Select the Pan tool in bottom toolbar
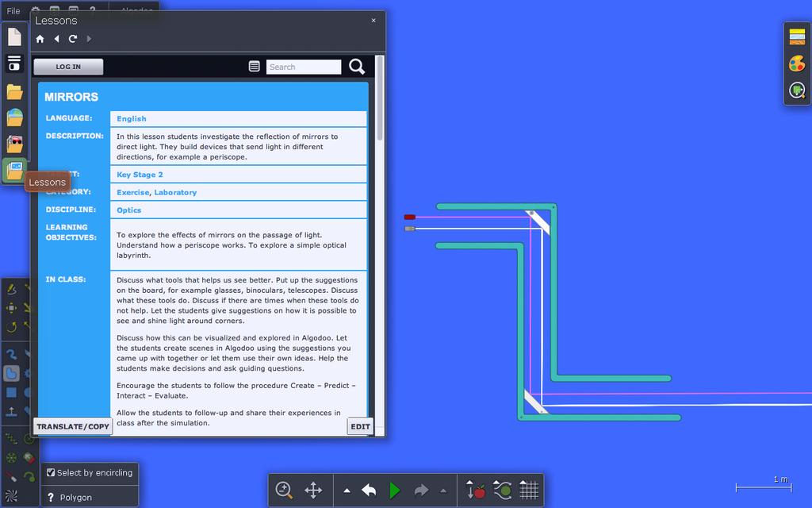This screenshot has width=812, height=508. coord(313,490)
